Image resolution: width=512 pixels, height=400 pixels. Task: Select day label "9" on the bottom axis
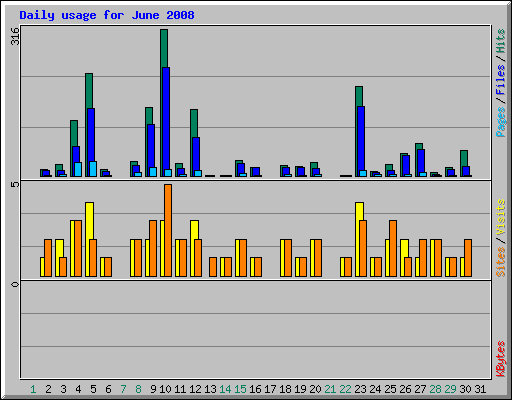tap(153, 389)
